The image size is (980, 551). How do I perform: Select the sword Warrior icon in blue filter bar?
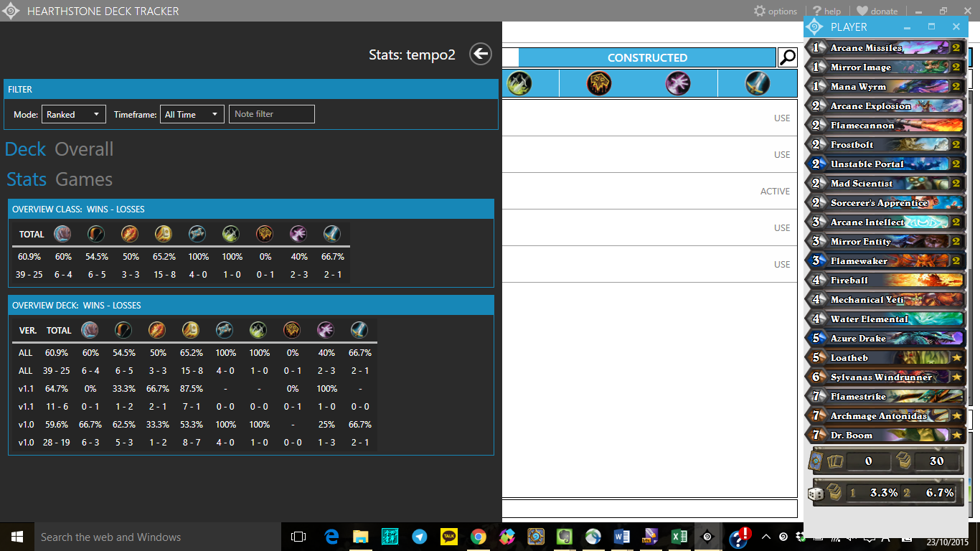tap(757, 83)
